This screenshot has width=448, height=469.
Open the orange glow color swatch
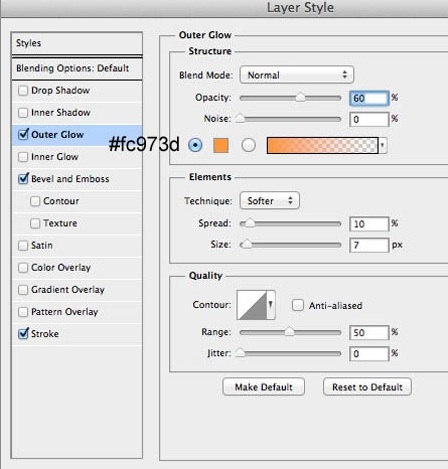221,145
